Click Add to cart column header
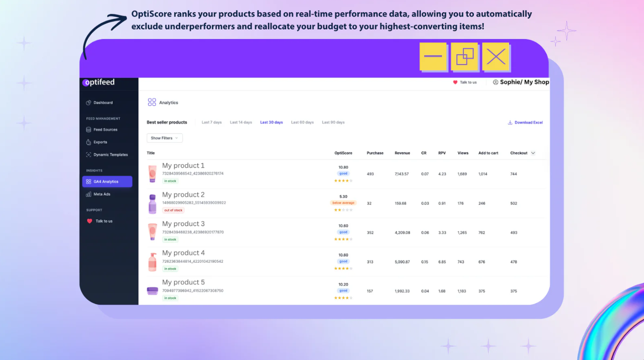The width and height of the screenshot is (644, 360). pyautogui.click(x=488, y=153)
